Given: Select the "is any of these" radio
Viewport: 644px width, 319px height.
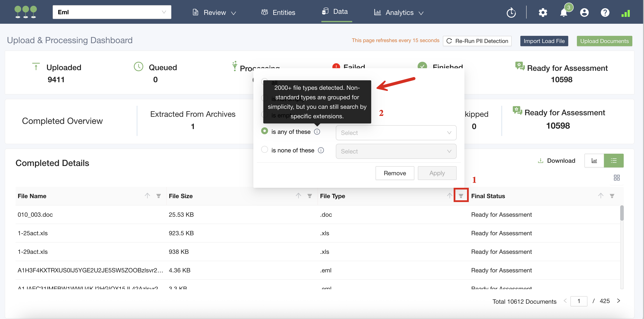Looking at the screenshot, I should pyautogui.click(x=265, y=131).
